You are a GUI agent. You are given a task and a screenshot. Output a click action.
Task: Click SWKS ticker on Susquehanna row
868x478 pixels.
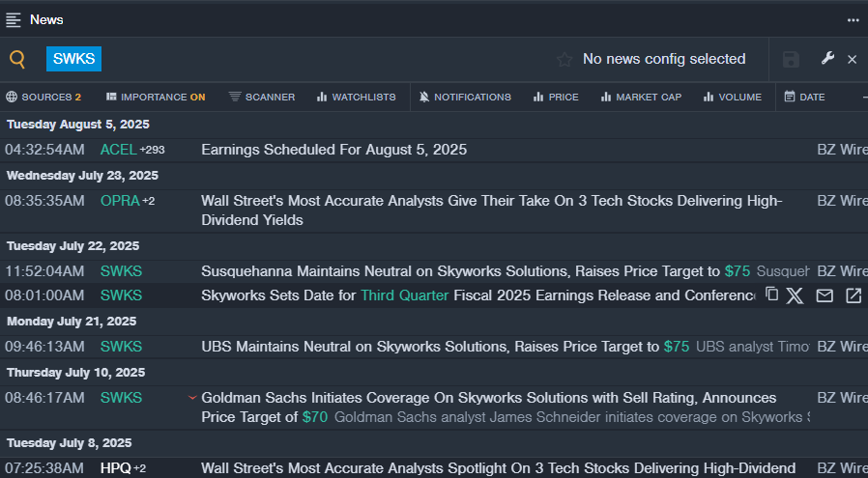[121, 271]
